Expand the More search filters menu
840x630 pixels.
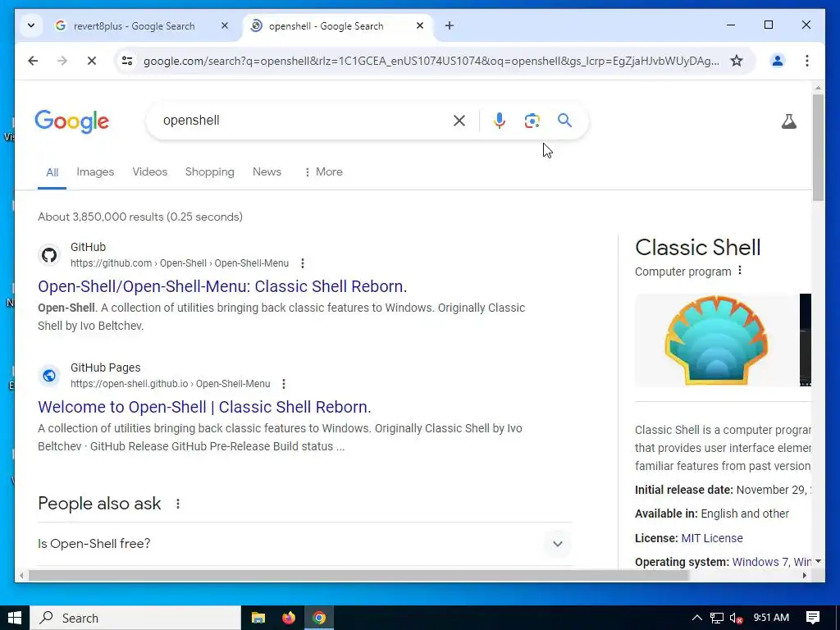point(323,172)
